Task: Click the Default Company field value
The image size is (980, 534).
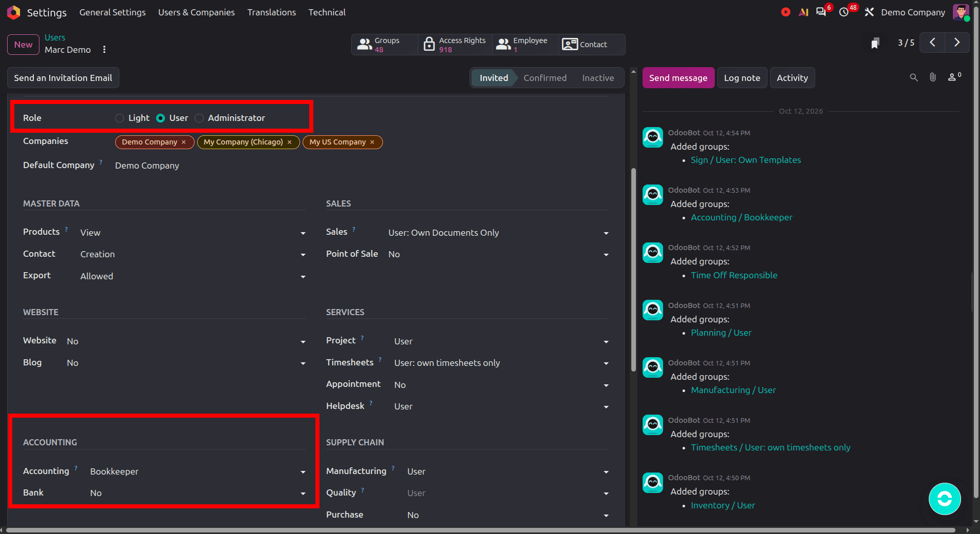Action: point(147,166)
